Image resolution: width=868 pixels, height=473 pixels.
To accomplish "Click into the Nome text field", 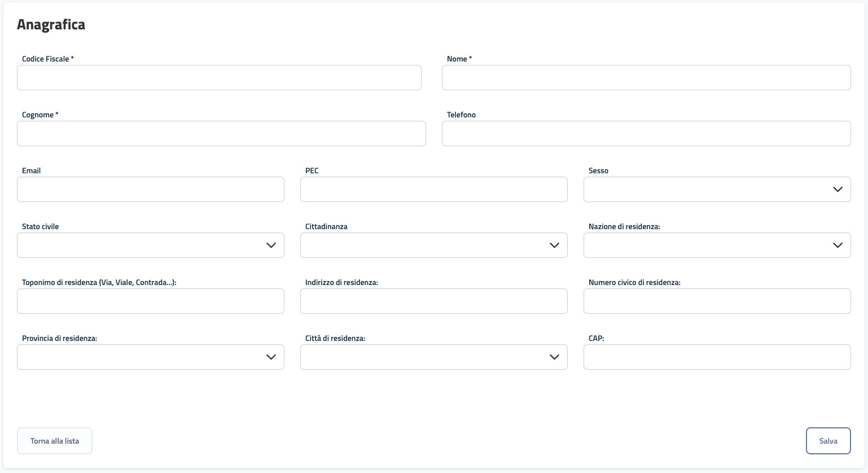I will tap(646, 78).
